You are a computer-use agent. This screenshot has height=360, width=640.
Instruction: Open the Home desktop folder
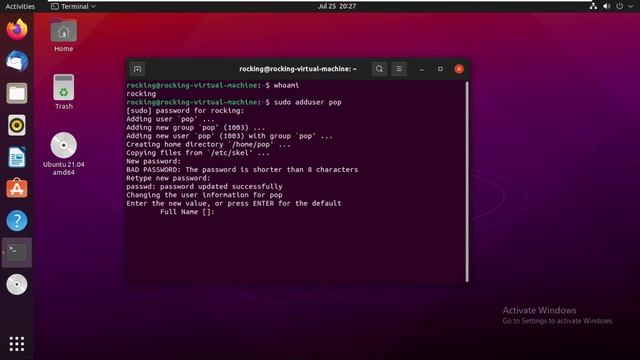tap(64, 36)
